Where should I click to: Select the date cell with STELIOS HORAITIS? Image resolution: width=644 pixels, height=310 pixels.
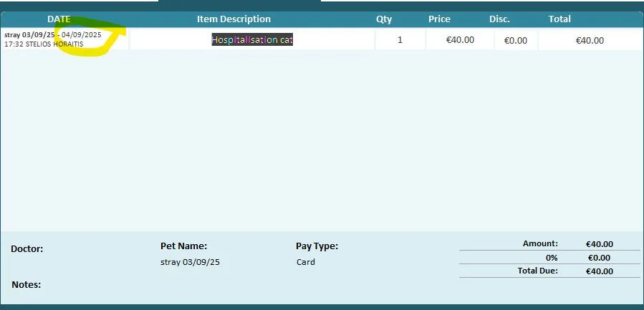pyautogui.click(x=53, y=39)
